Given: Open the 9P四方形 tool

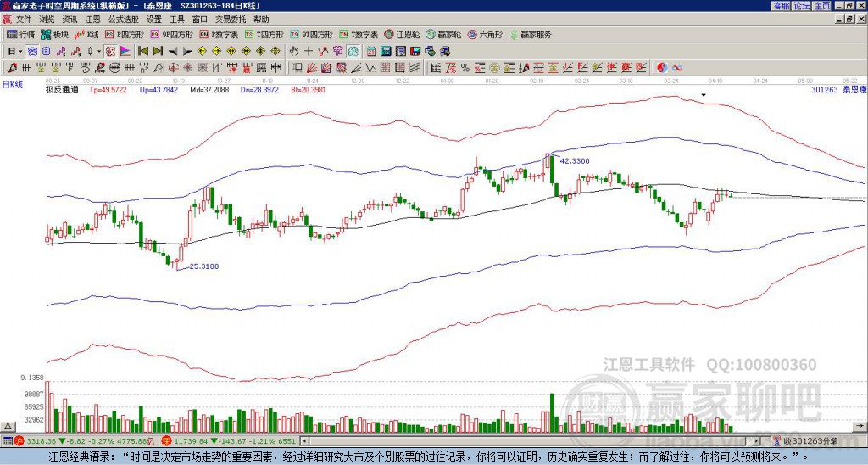Looking at the screenshot, I should pos(171,34).
